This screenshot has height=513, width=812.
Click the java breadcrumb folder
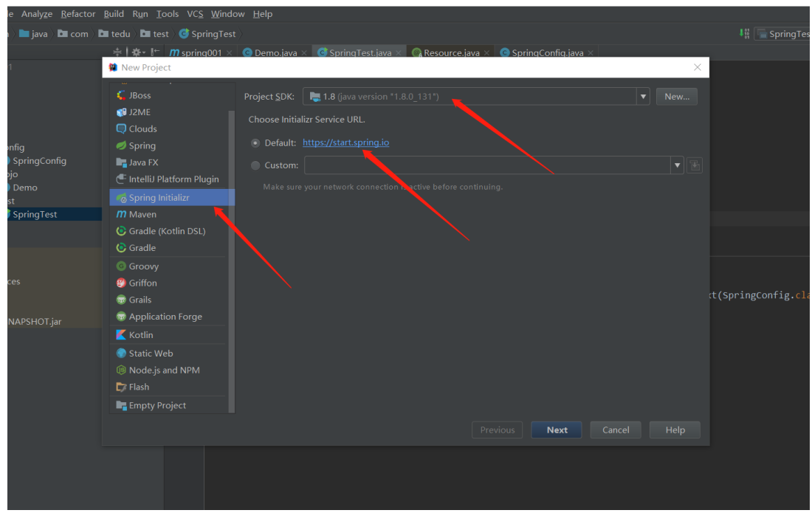pyautogui.click(x=34, y=34)
